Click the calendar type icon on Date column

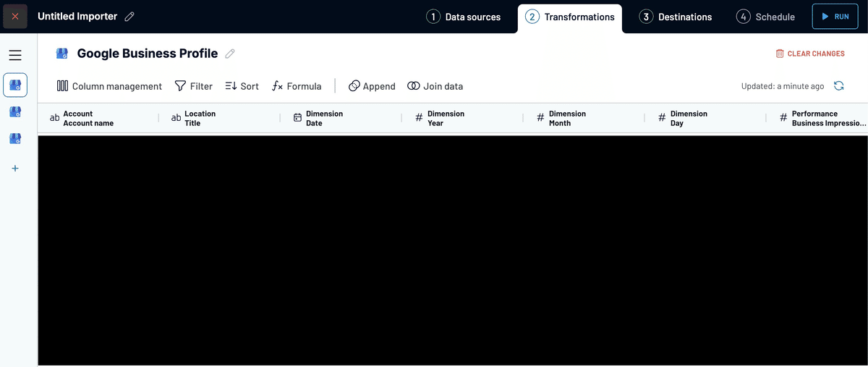297,118
